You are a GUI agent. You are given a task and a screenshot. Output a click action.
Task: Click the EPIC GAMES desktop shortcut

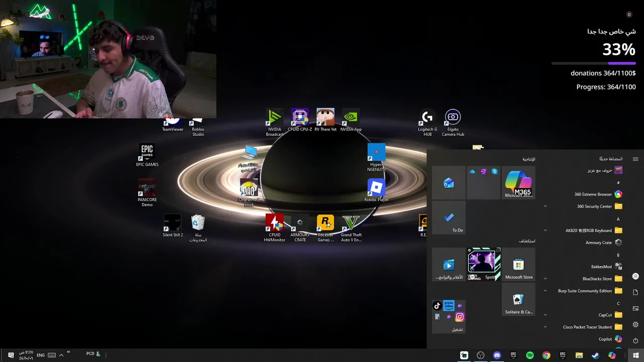pyautogui.click(x=147, y=155)
